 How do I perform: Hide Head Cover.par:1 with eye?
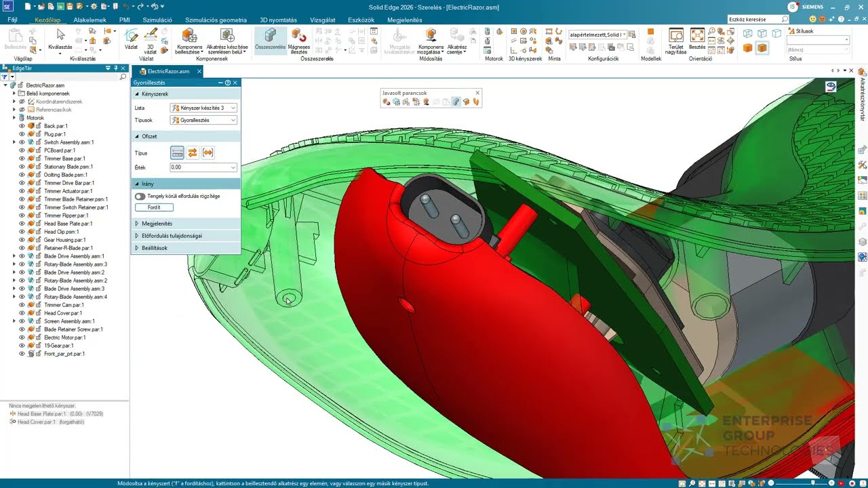tap(22, 313)
